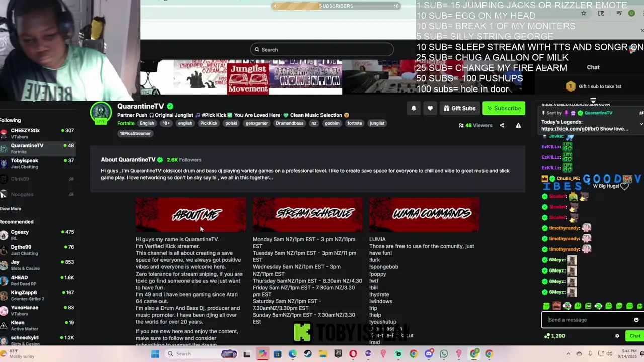
Task: Click the heart follow icon
Action: 430,108
